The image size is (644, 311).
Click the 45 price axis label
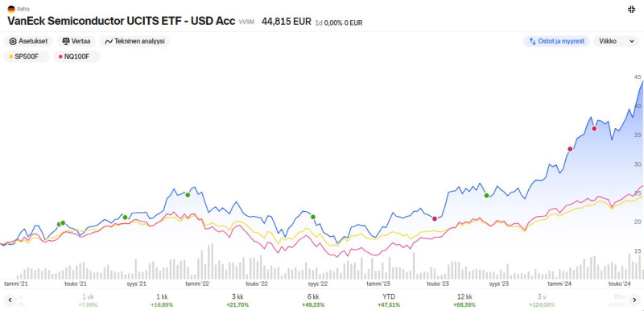click(x=638, y=77)
